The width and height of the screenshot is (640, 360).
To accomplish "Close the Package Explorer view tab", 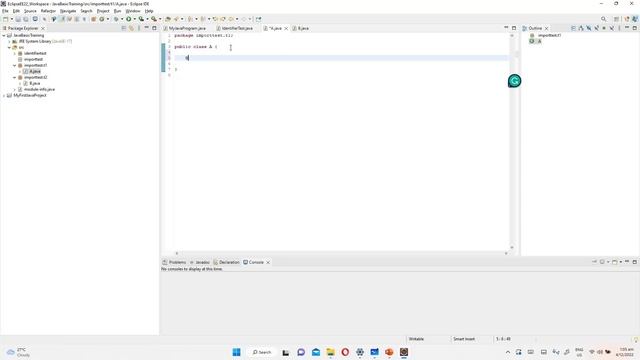I will [43, 28].
